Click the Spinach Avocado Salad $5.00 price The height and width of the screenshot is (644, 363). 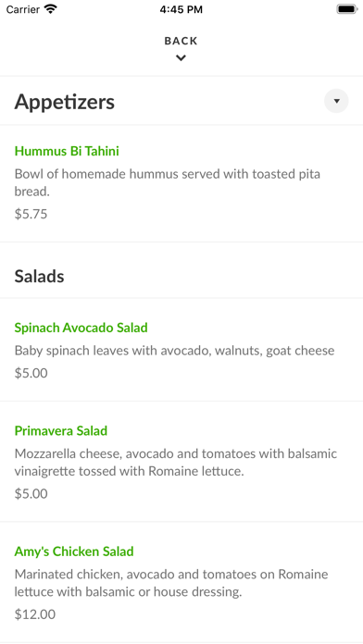coord(31,373)
